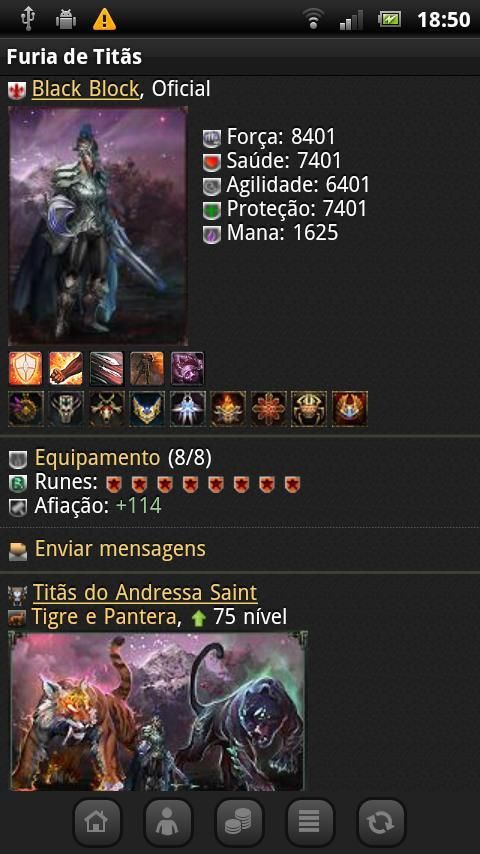Select the orange shield skill icon

26,368
